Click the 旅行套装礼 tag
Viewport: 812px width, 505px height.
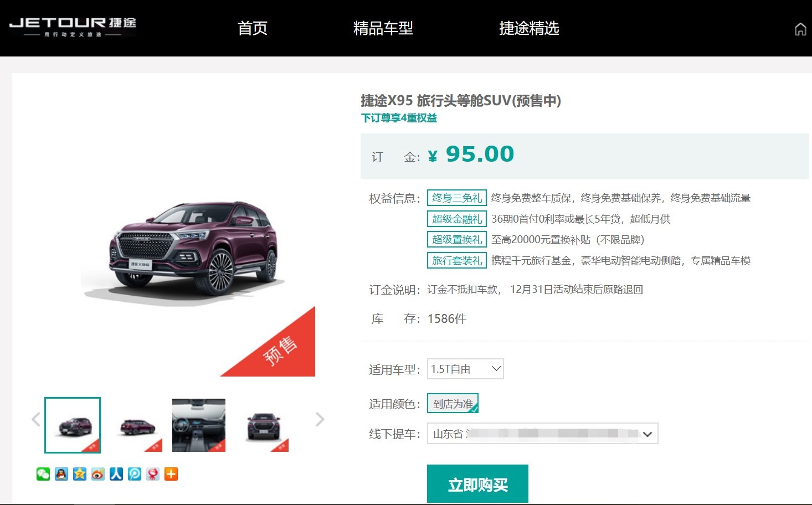pyautogui.click(x=457, y=260)
